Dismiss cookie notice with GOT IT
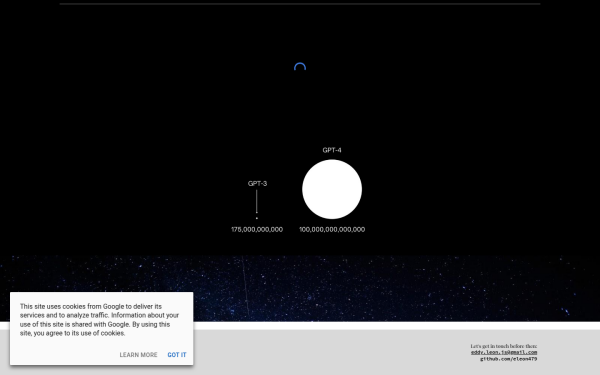600x375 pixels. click(x=177, y=355)
